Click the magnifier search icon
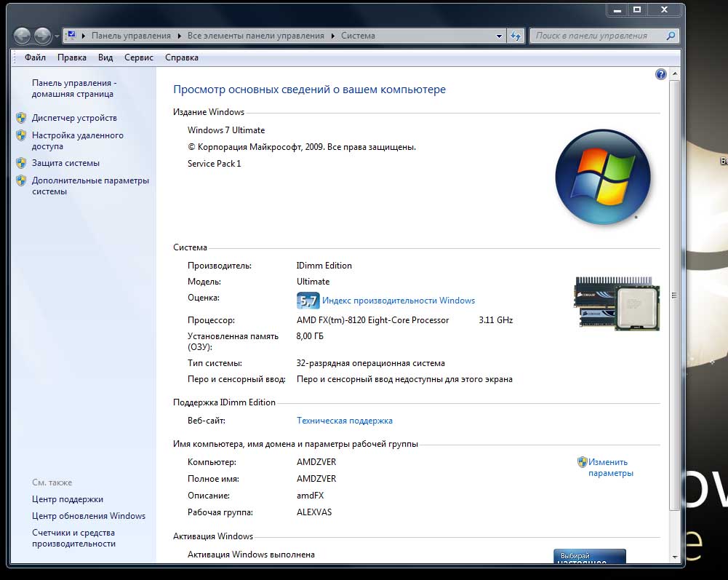 click(671, 36)
